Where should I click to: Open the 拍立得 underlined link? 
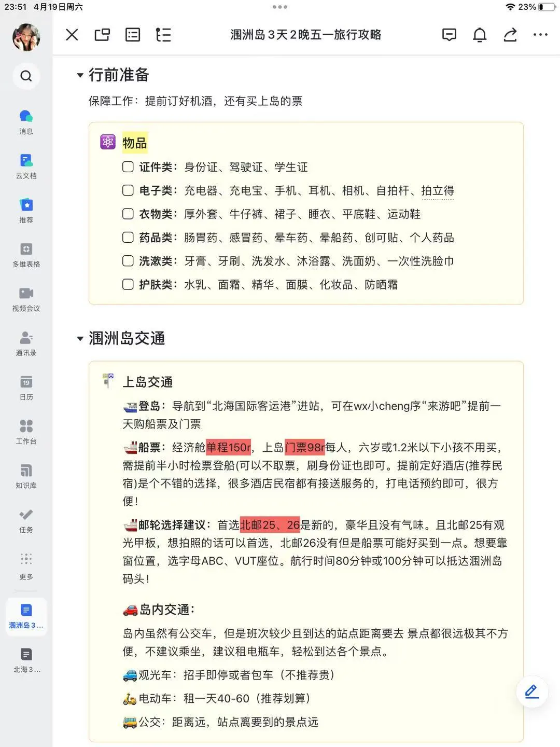coord(438,190)
